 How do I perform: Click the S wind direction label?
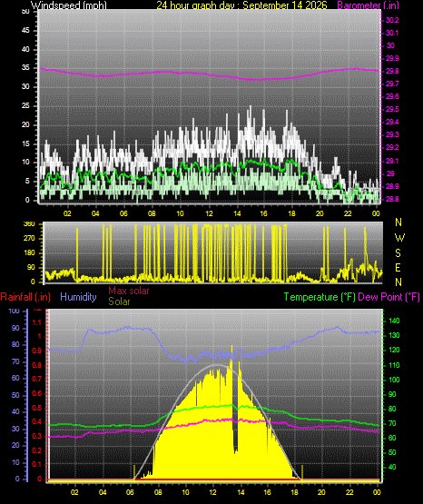398,253
